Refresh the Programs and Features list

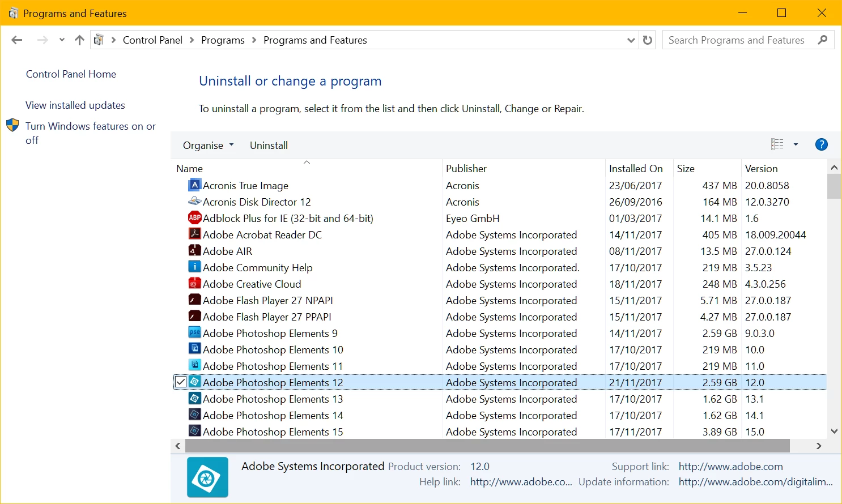tap(648, 40)
